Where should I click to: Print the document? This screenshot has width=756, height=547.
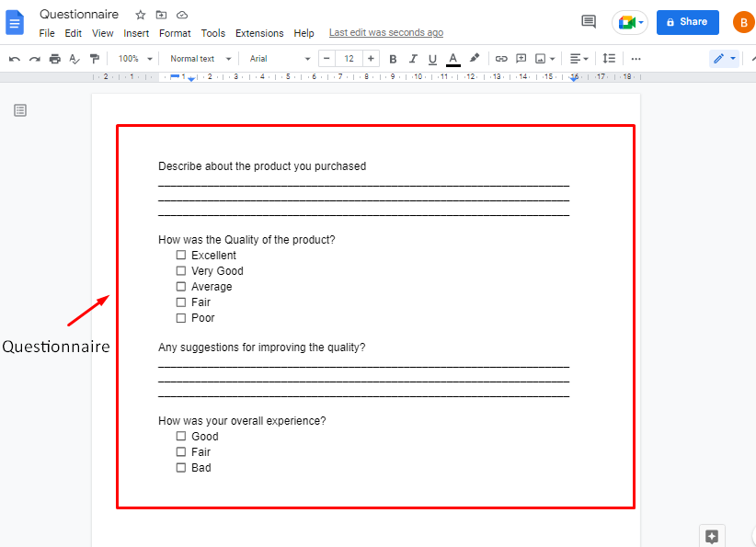click(55, 59)
